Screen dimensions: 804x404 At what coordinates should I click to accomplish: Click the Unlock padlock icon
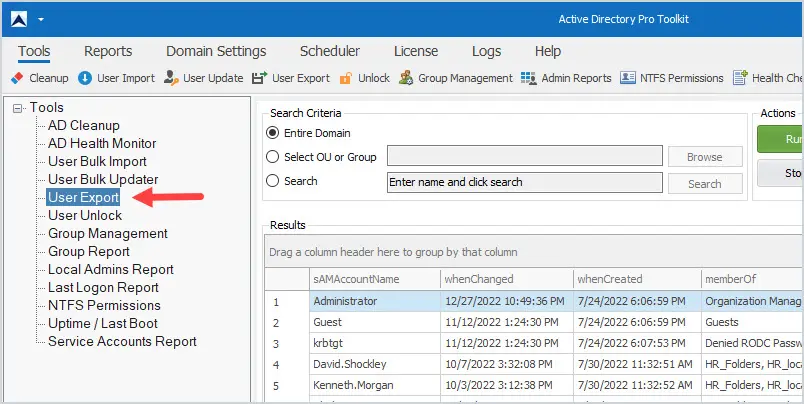(x=346, y=78)
